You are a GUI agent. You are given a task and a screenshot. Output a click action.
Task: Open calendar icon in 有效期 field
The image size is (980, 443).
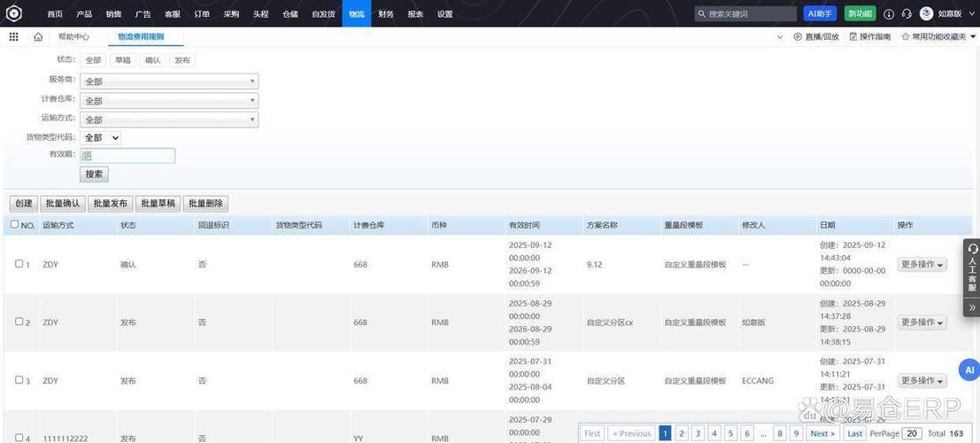click(87, 156)
